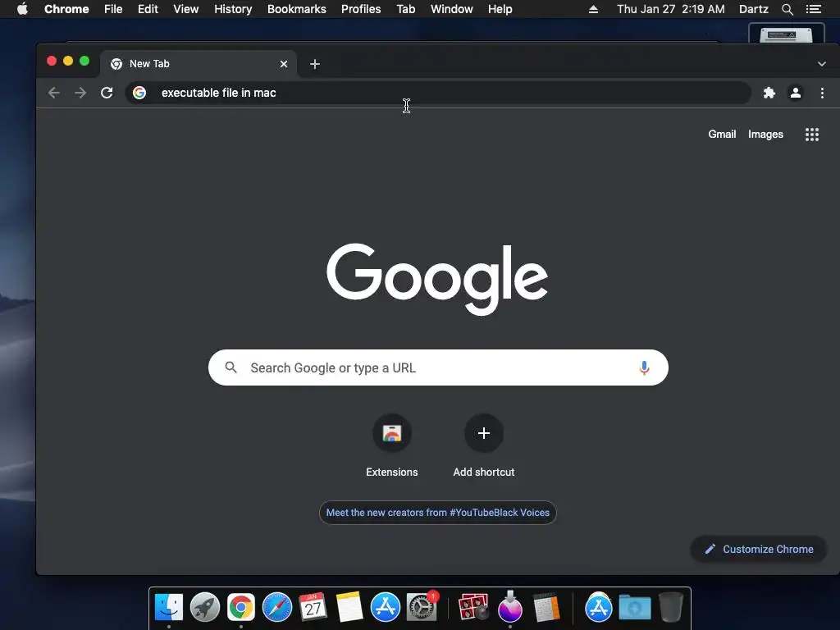This screenshot has height=630, width=840.
Task: Open the Images link
Action: click(x=765, y=135)
